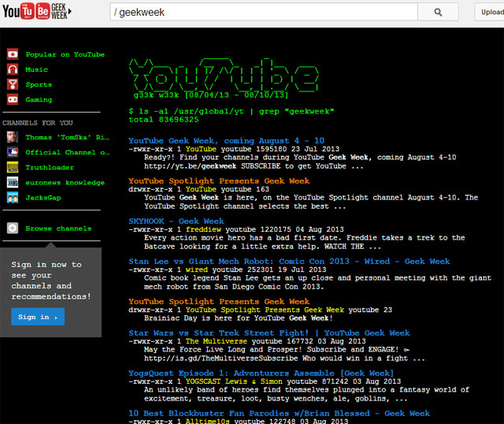This screenshot has height=424, width=504.
Task: Open 'Star Wars vs Star Trek Street Fight' result
Action: (269, 333)
